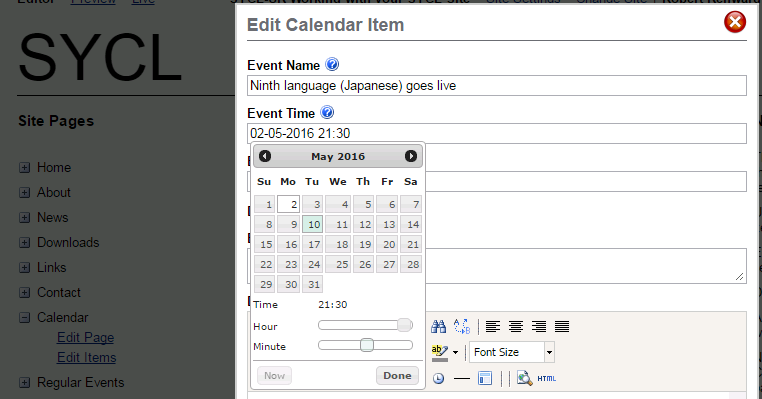Viewport: 762px width, 399px height.
Task: Insert a horizontal rule line
Action: pyautogui.click(x=462, y=379)
